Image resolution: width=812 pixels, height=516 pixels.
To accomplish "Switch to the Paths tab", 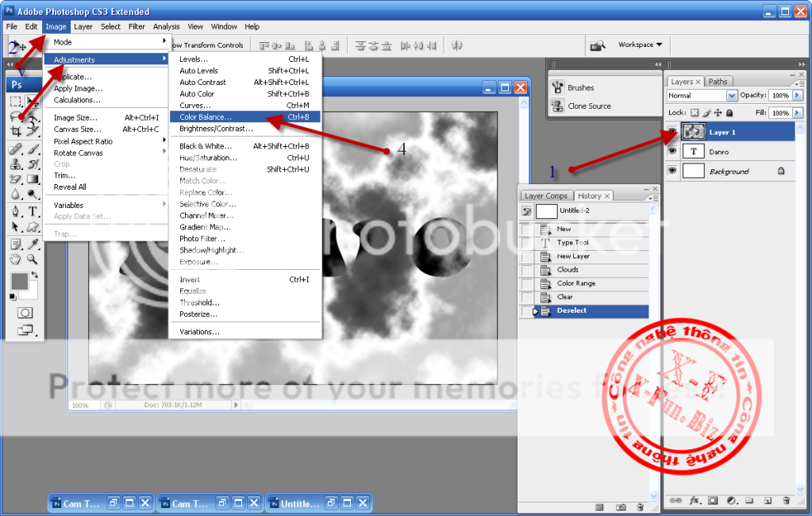I will [x=718, y=81].
